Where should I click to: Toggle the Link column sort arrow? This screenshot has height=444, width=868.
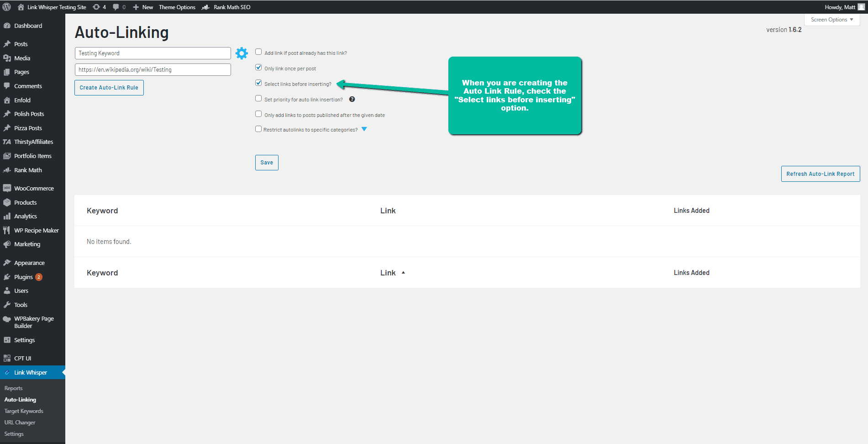click(x=403, y=272)
